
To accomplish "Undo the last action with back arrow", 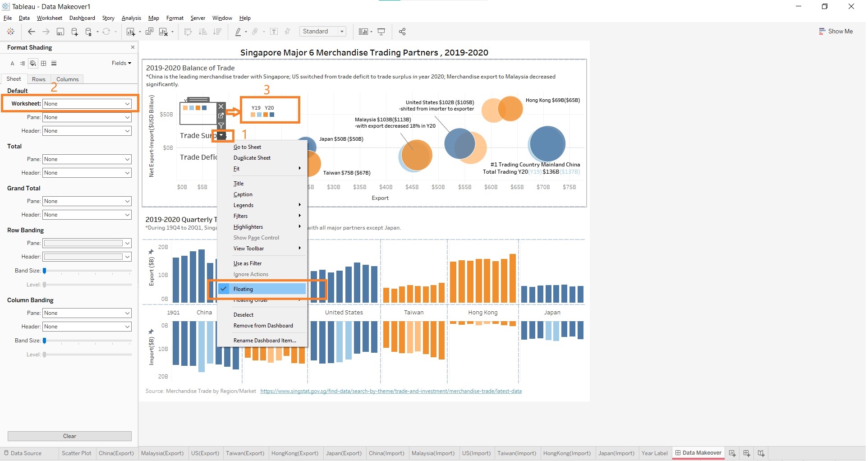I will point(32,32).
